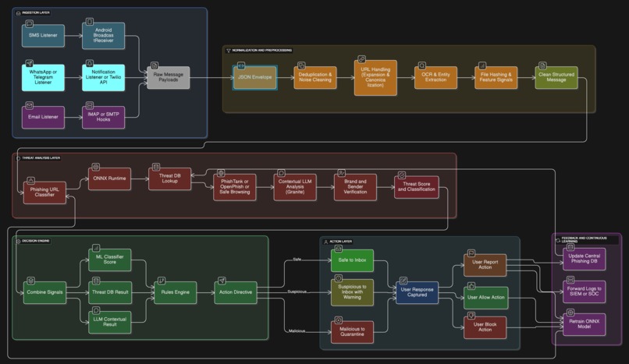This screenshot has width=629, height=364.
Task: Click the Malicious edge label
Action: (297, 331)
